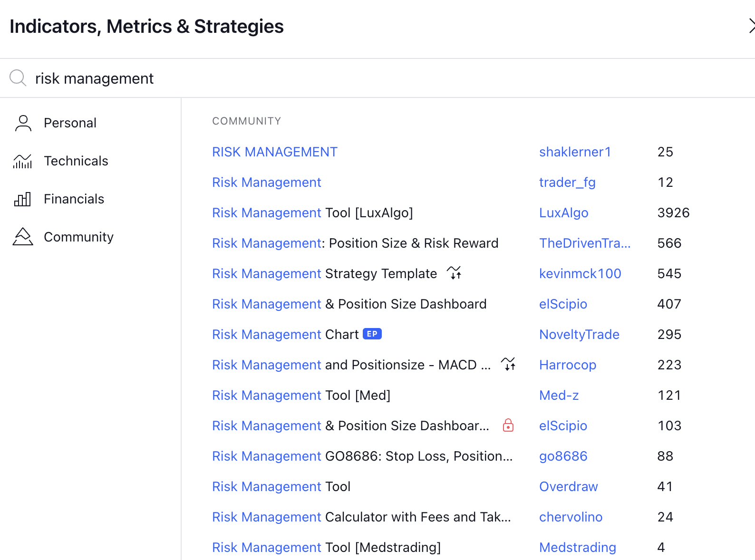This screenshot has height=560, width=755.
Task: Select Risk Management Tool [Medstrading]
Action: click(x=326, y=547)
